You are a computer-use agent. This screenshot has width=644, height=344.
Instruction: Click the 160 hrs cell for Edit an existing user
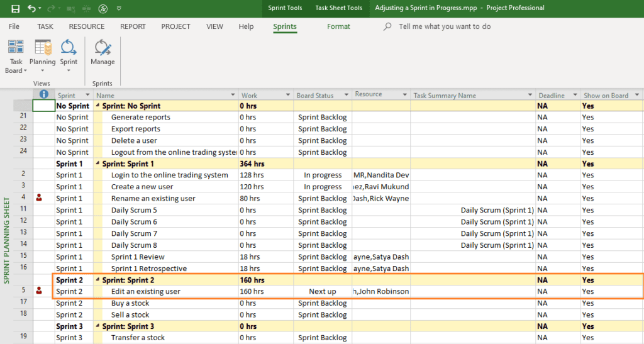(x=266, y=291)
